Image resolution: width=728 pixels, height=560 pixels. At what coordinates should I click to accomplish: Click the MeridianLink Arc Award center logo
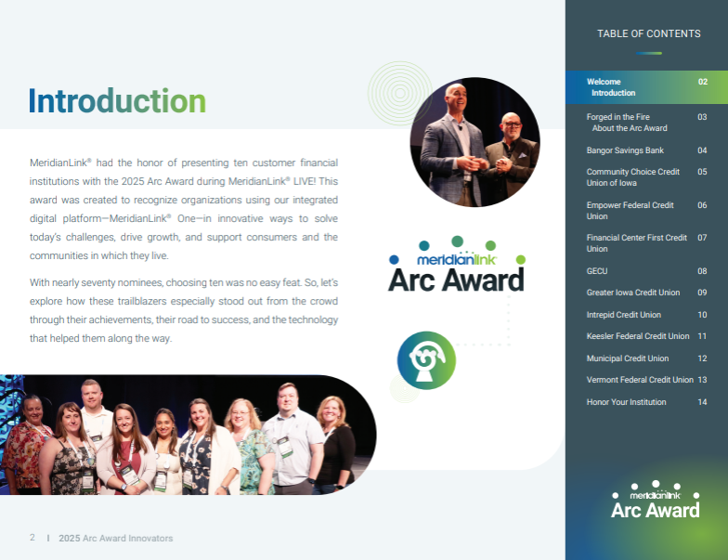(456, 265)
